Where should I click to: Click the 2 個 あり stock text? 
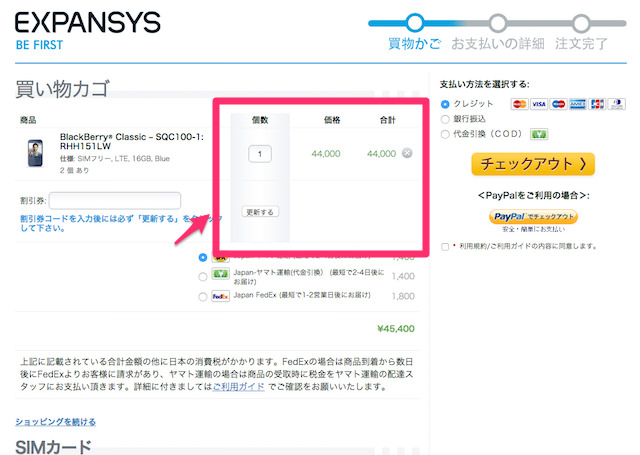(74, 170)
